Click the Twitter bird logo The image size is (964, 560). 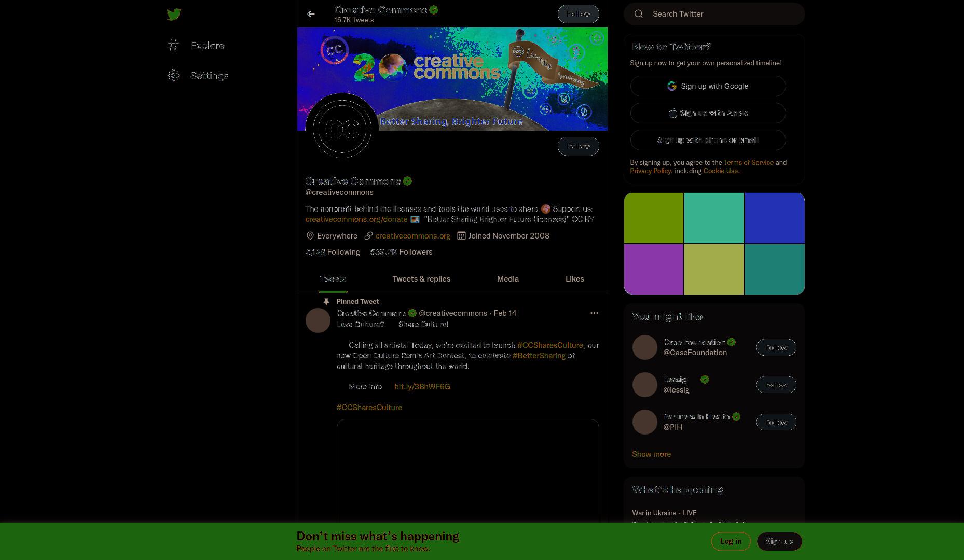[x=174, y=14]
